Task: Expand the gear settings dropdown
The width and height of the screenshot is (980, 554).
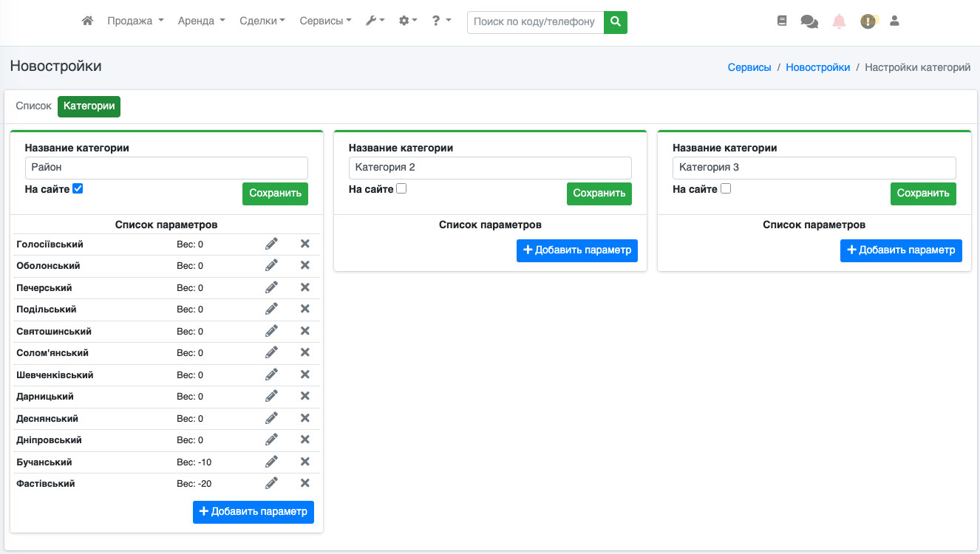Action: pos(408,21)
